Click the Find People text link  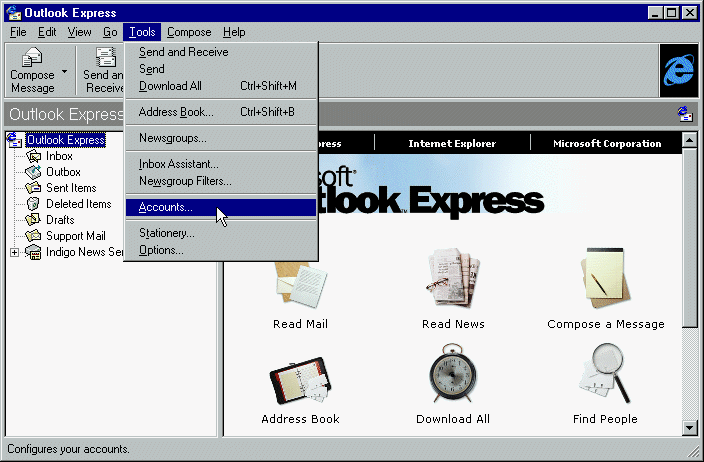coord(605,419)
